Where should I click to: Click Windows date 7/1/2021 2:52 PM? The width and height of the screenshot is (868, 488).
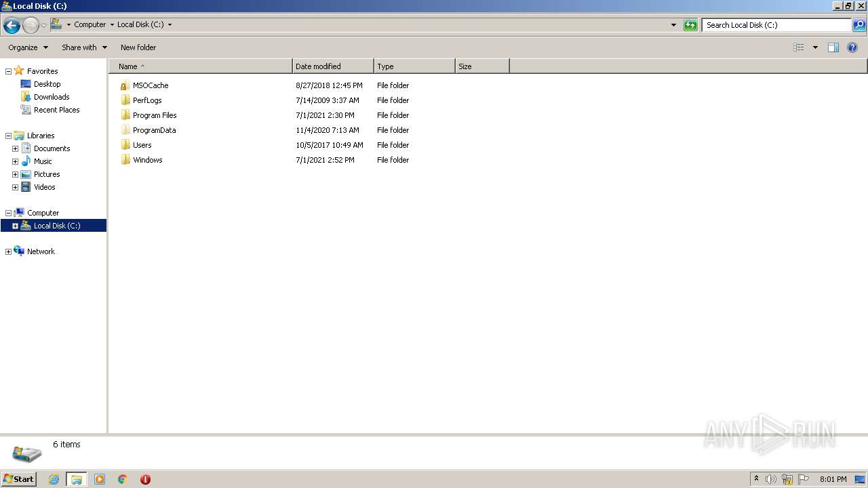pyautogui.click(x=325, y=160)
